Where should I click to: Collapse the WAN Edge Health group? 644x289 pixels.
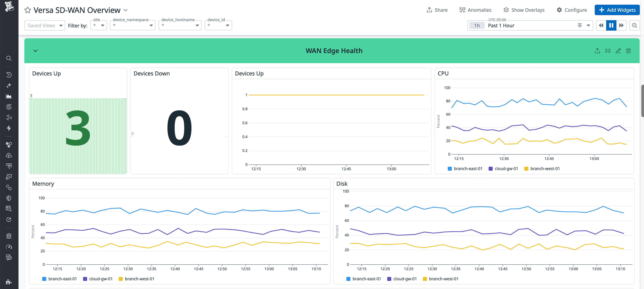click(x=35, y=50)
